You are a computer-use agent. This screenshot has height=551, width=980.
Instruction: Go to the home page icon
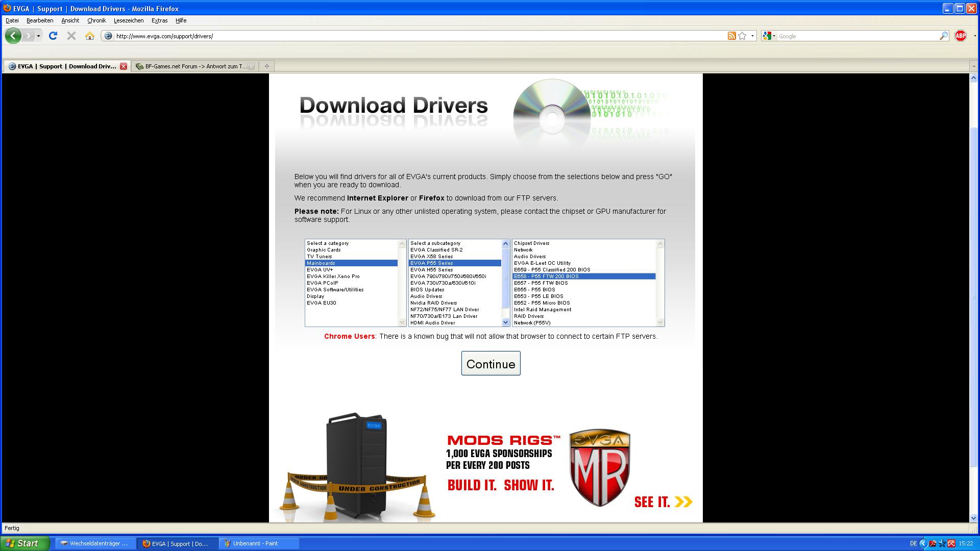point(90,36)
